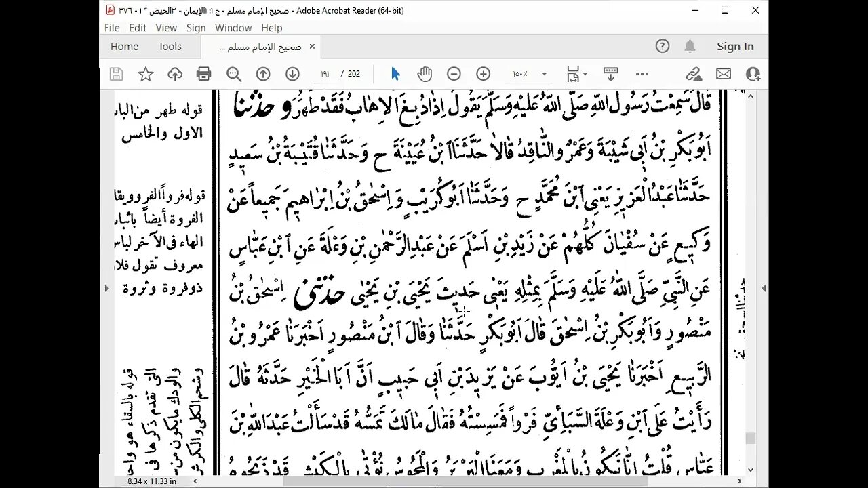Click the scroll-down arrow of vertical scrollbar
This screenshot has height=488, width=868.
tap(750, 470)
